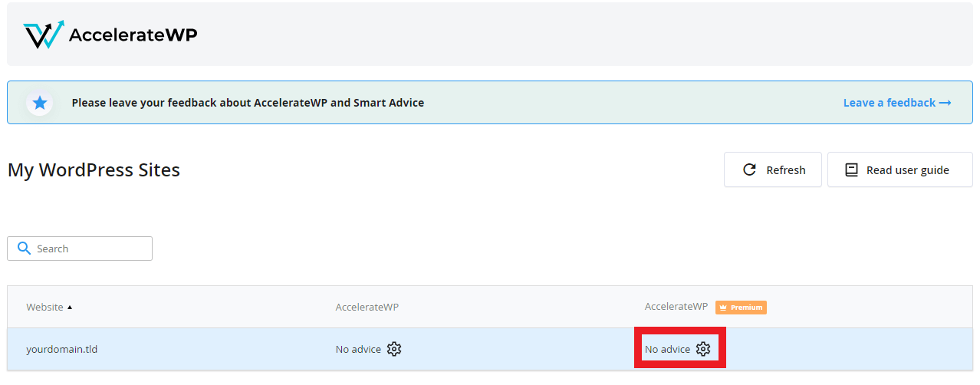The width and height of the screenshot is (980, 385).
Task: Click the star icon in feedback banner
Action: [x=40, y=103]
